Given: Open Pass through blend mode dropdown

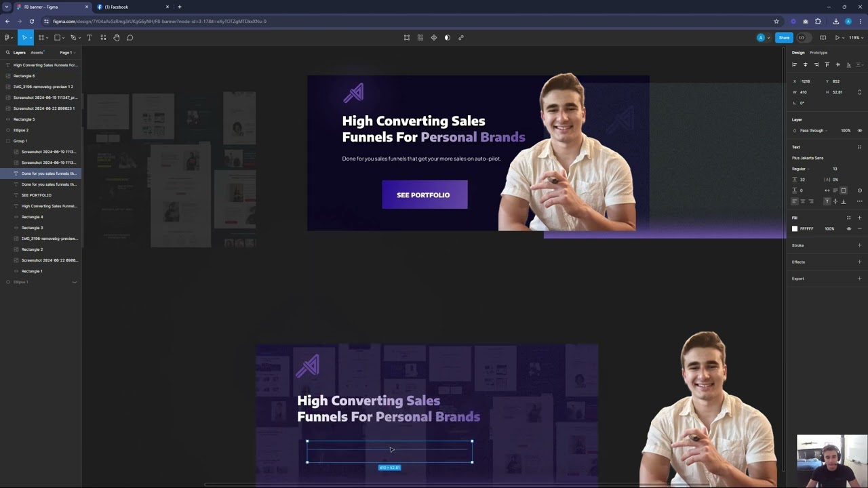Looking at the screenshot, I should [x=812, y=130].
